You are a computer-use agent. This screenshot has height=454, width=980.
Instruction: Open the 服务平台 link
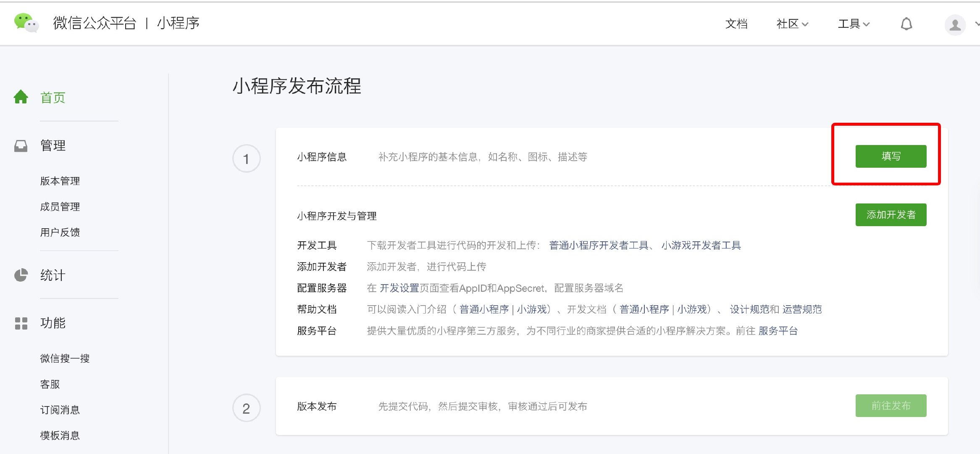(x=778, y=331)
